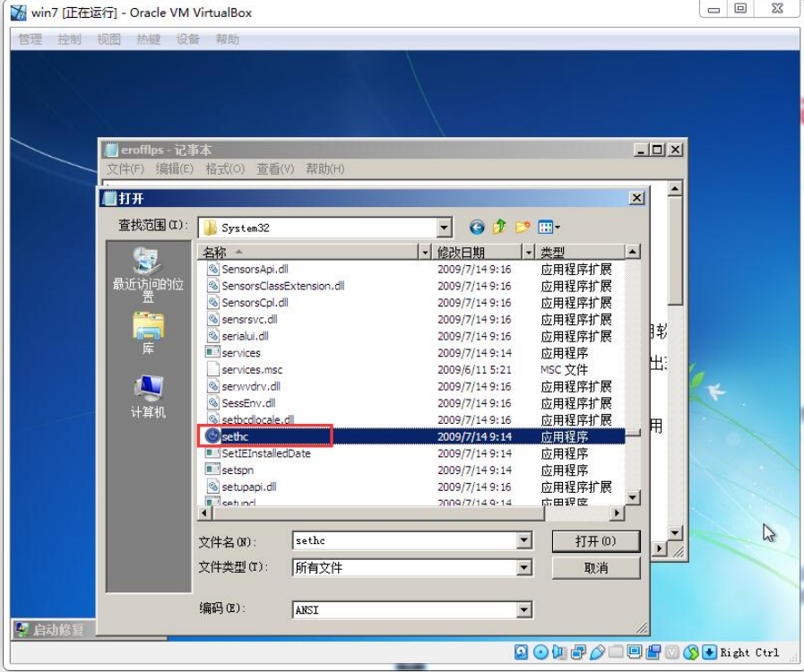Open VirtualBox 帮助 menu
804x672 pixels.
[227, 39]
